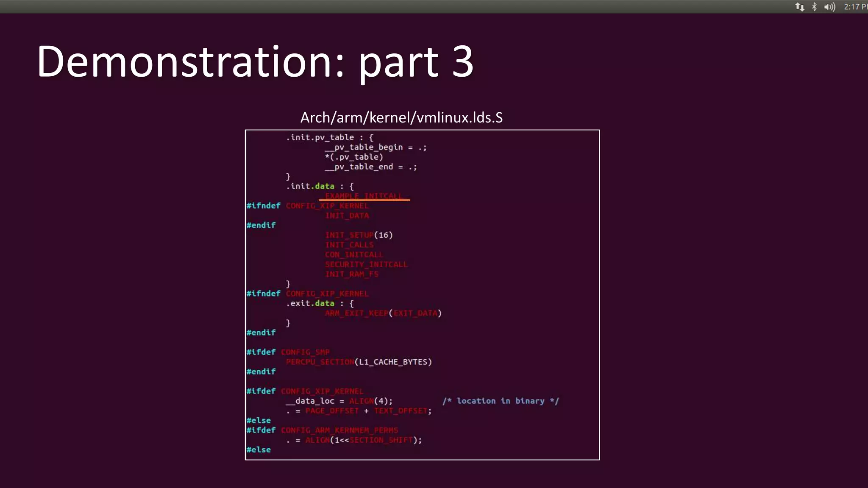Click the 'PERCPU_SECTION(L1_CACHE_BYTES)' line
868x488 pixels.
tap(359, 362)
